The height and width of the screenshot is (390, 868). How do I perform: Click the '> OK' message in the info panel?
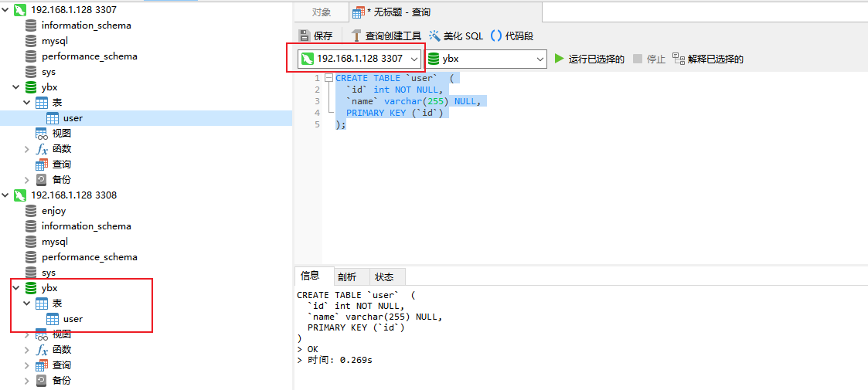click(x=307, y=349)
